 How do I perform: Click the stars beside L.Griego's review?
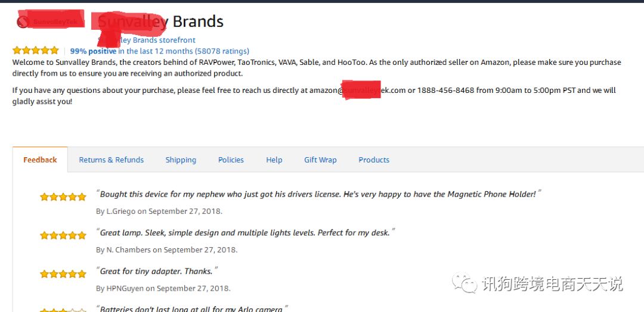(x=63, y=197)
